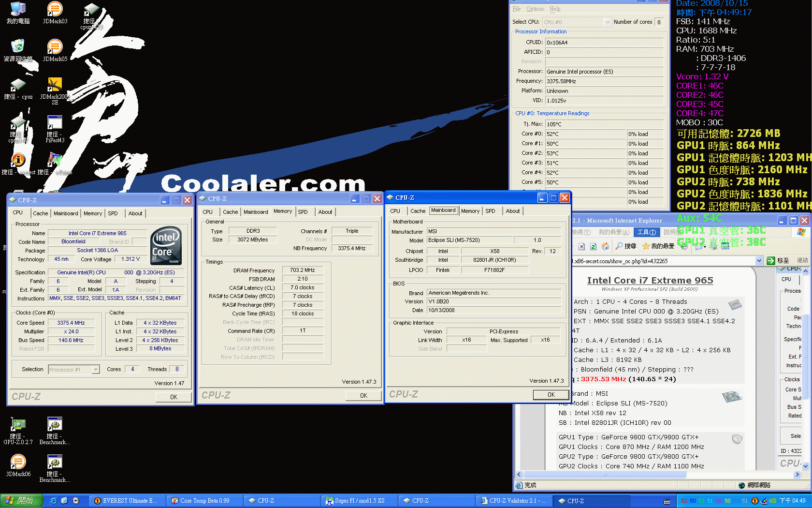Switch to CPU tab in middle CPU-Z window
The width and height of the screenshot is (812, 508).
(x=207, y=212)
